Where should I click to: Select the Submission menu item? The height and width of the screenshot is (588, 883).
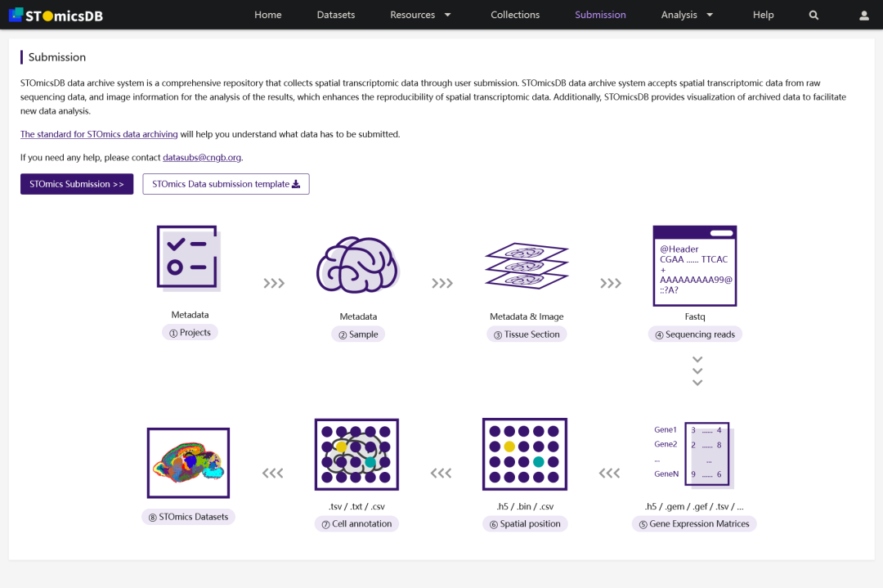coord(600,16)
